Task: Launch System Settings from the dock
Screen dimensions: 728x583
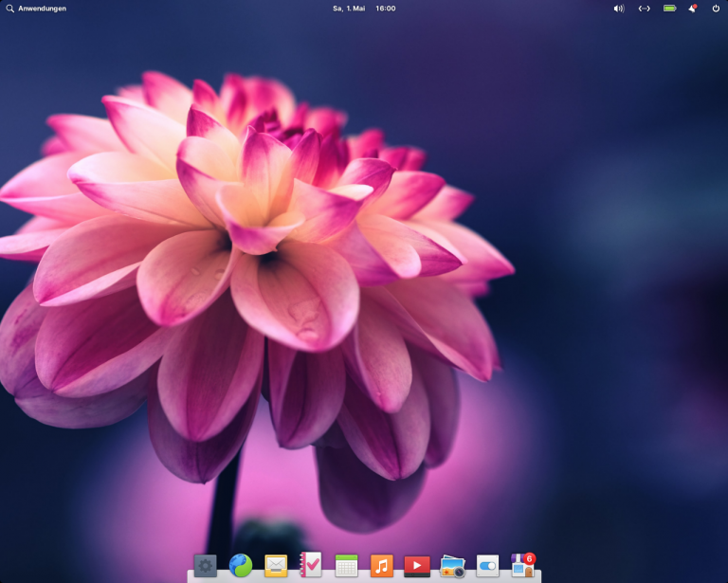Action: pyautogui.click(x=205, y=565)
